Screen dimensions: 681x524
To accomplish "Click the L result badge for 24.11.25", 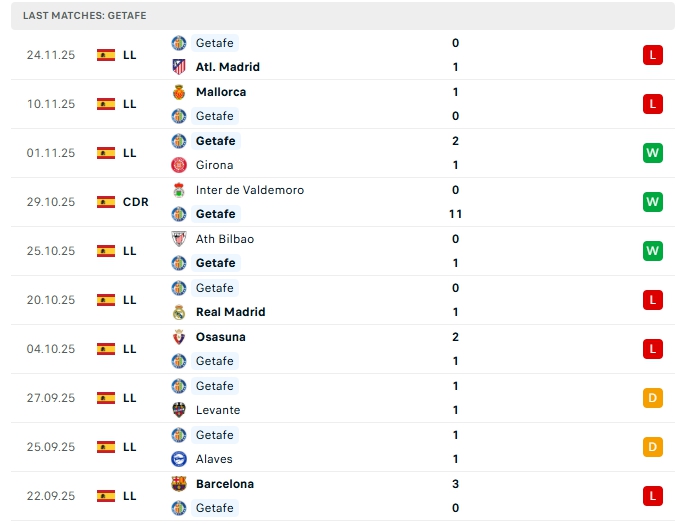I will click(653, 55).
